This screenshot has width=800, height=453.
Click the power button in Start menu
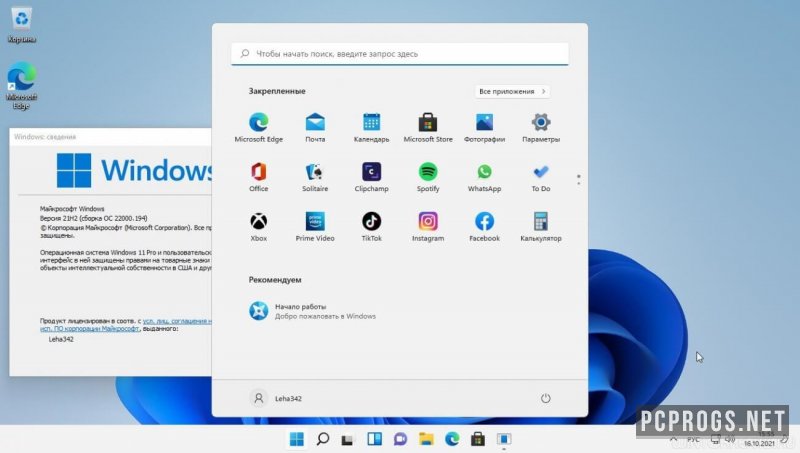[545, 398]
